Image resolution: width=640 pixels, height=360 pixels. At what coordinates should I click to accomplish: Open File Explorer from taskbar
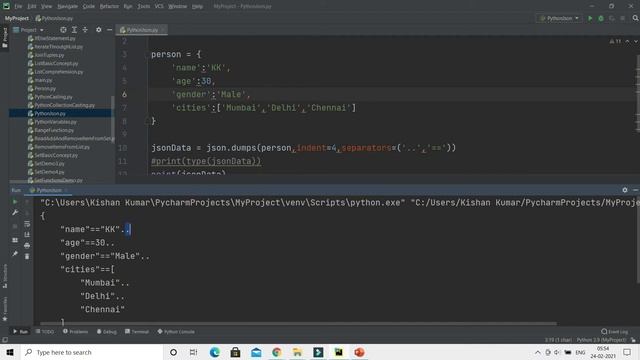297,352
